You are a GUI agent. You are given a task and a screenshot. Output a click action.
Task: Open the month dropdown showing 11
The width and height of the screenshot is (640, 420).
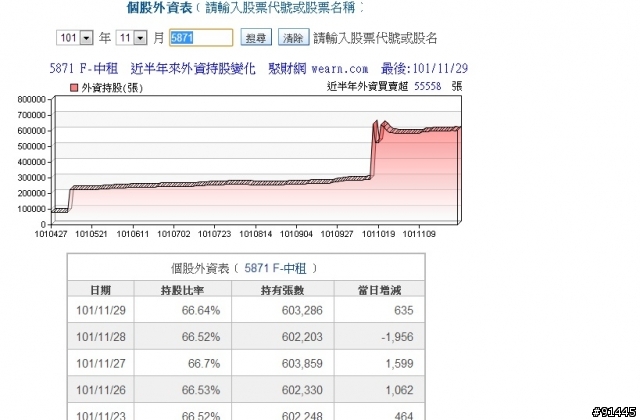[131, 38]
